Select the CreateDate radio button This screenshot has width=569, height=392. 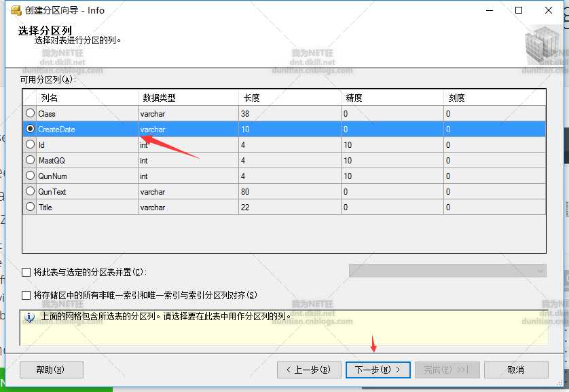click(x=30, y=129)
